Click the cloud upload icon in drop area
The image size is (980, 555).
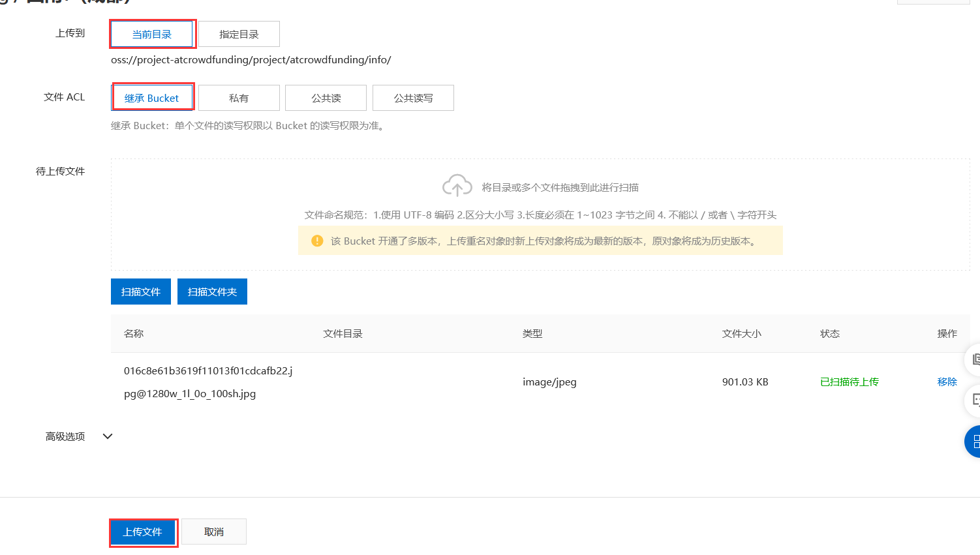457,185
